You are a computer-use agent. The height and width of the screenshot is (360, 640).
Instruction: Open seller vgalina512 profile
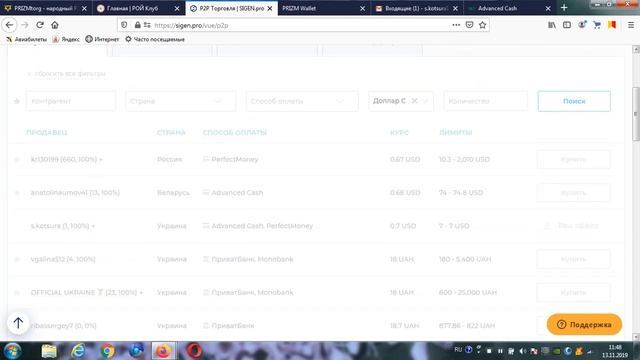point(63,259)
